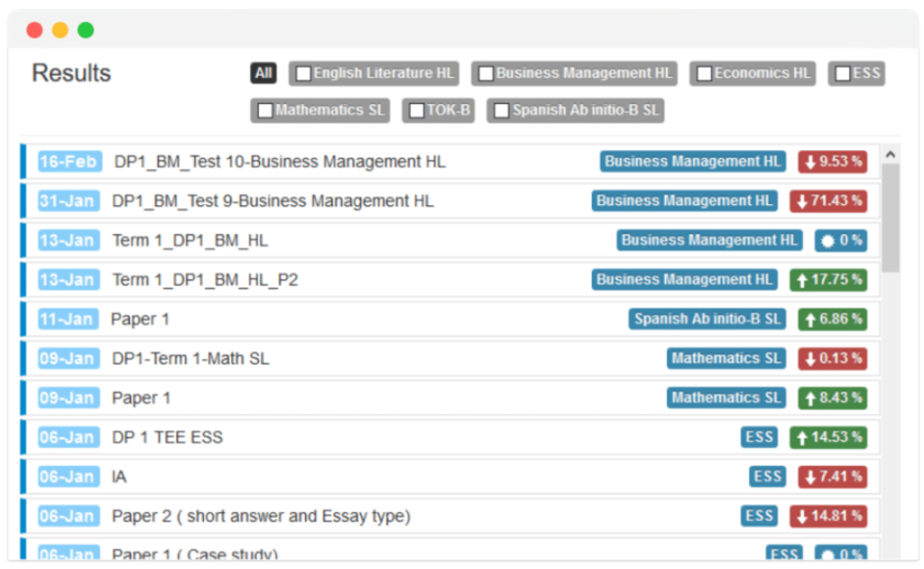
Task: Click the green 14.53 % increase badge
Action: [828, 437]
